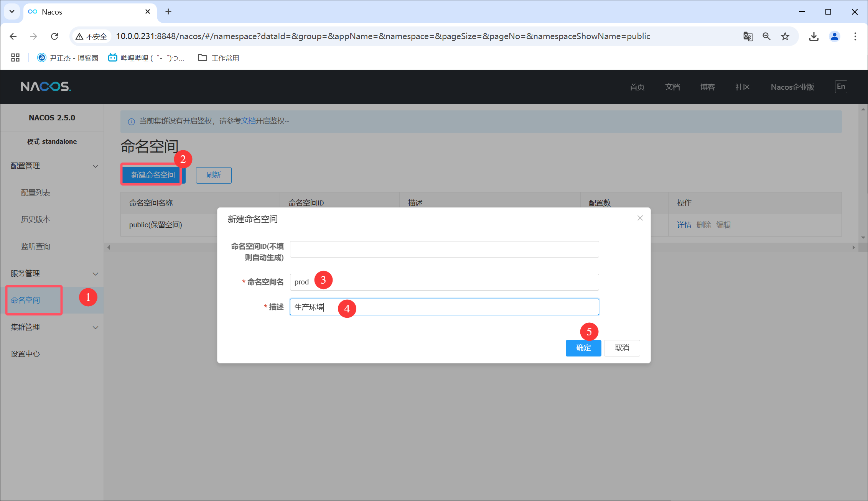Open Nacos企业版 in the top navigation

tap(792, 87)
